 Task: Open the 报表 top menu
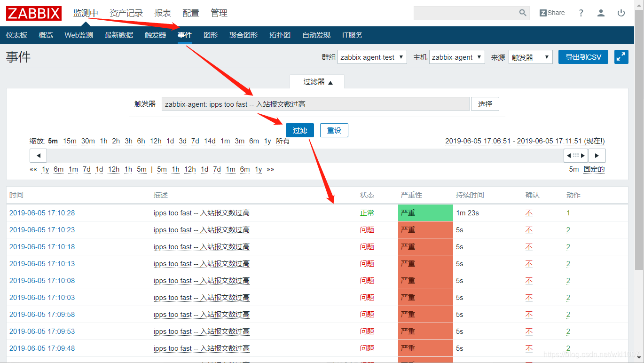[x=163, y=13]
